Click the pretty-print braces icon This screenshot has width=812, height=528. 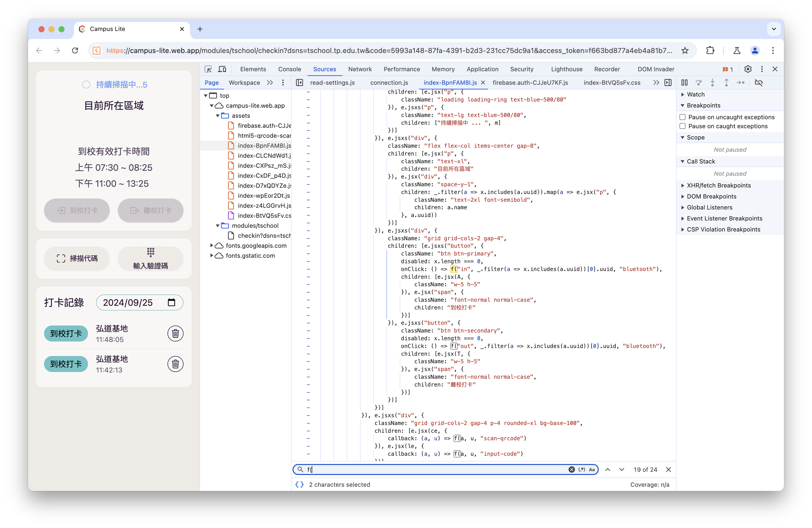pyautogui.click(x=299, y=484)
